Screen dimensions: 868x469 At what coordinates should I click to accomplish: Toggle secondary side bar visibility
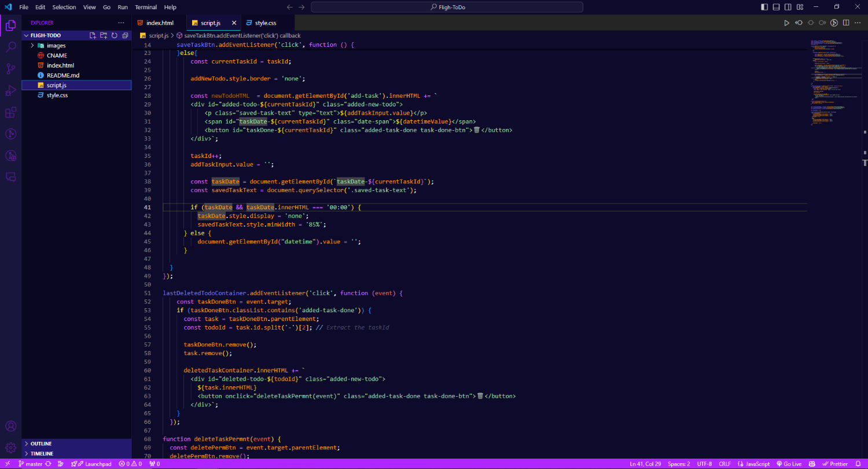[x=788, y=7]
